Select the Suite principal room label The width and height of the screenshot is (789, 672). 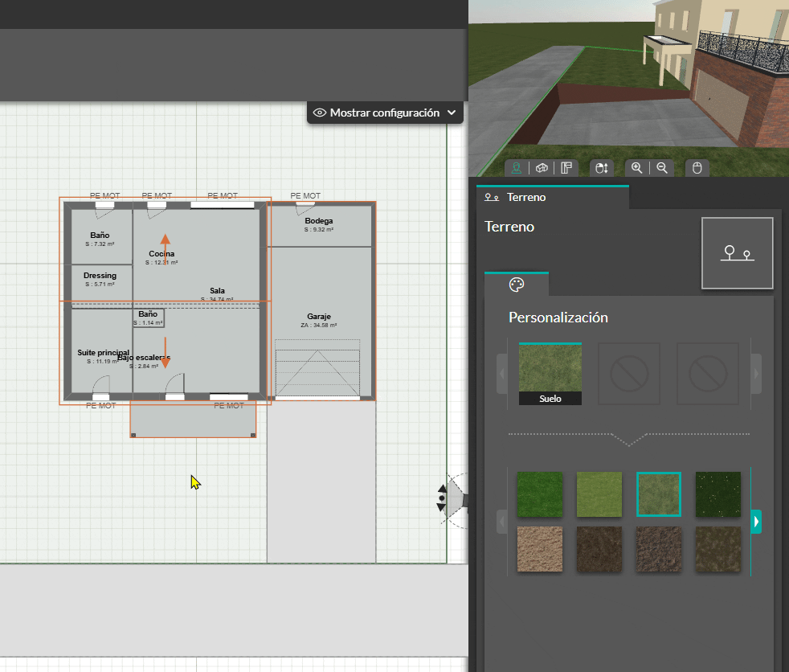(103, 352)
